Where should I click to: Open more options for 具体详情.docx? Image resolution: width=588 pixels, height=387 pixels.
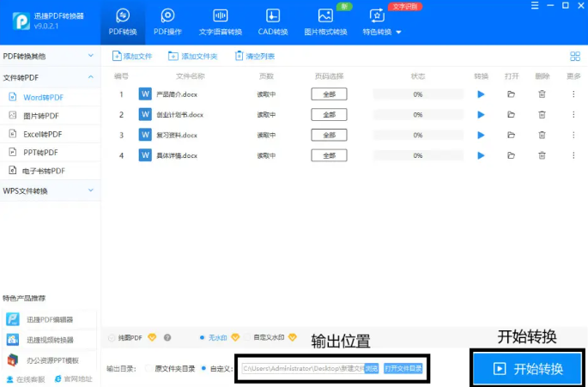[x=573, y=155]
